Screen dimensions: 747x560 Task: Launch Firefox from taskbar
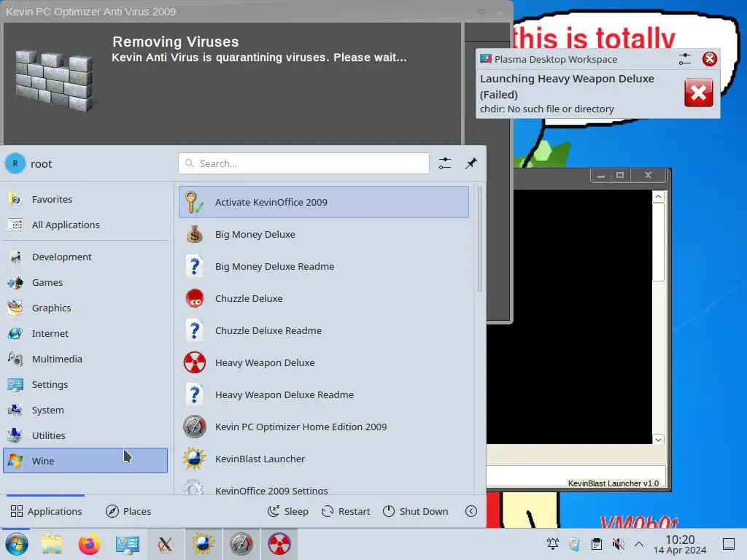coord(90,544)
